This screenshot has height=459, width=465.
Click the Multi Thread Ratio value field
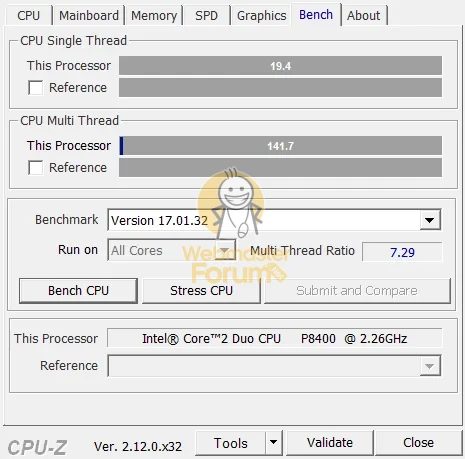[x=402, y=252]
